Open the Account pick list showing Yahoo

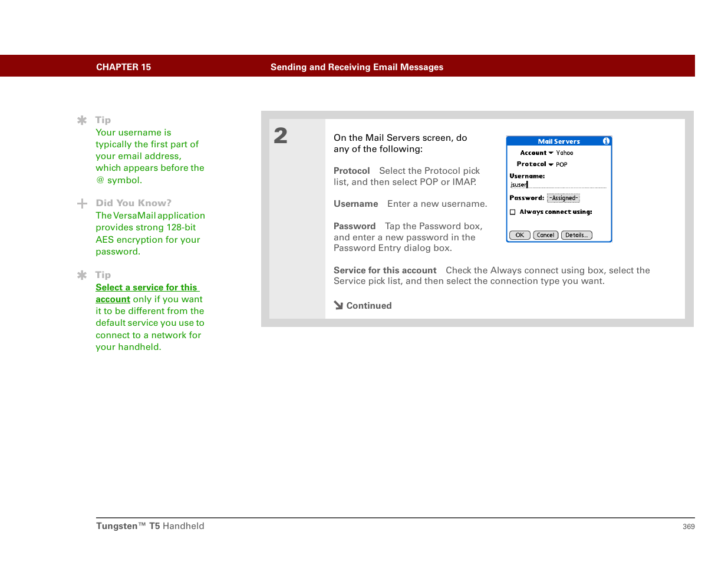(x=561, y=153)
